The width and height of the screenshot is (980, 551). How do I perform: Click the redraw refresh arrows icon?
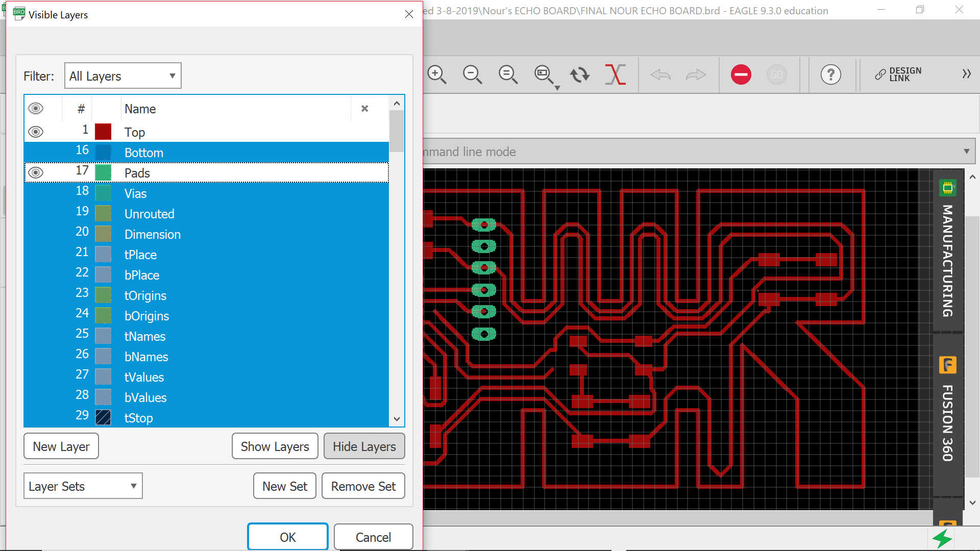click(579, 74)
